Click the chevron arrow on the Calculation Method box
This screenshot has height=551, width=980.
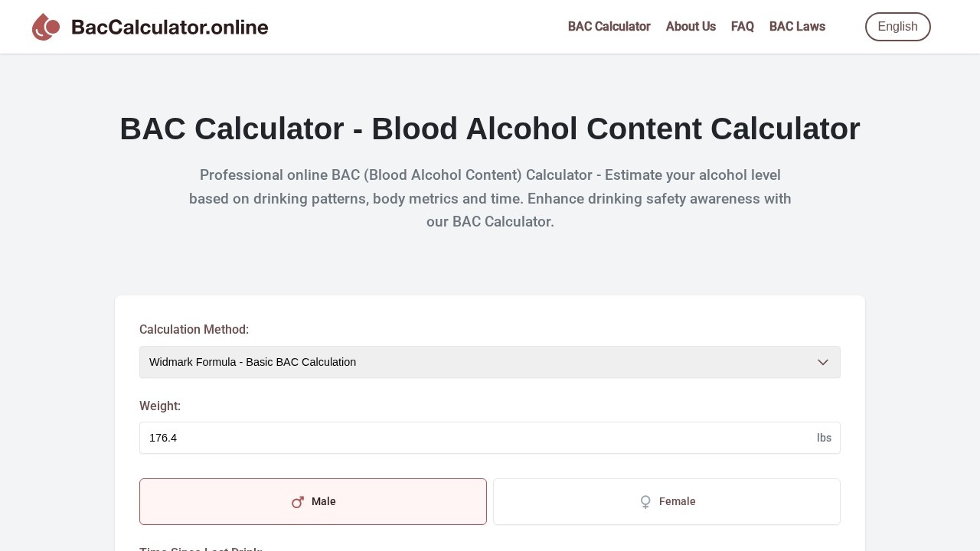[x=823, y=362]
